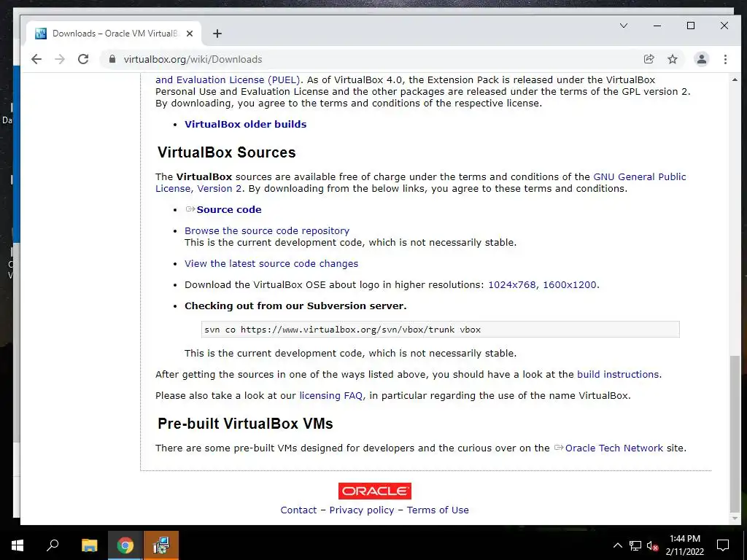Click the external link icon before Source code
Viewport: 747px width, 560px height.
click(190, 209)
